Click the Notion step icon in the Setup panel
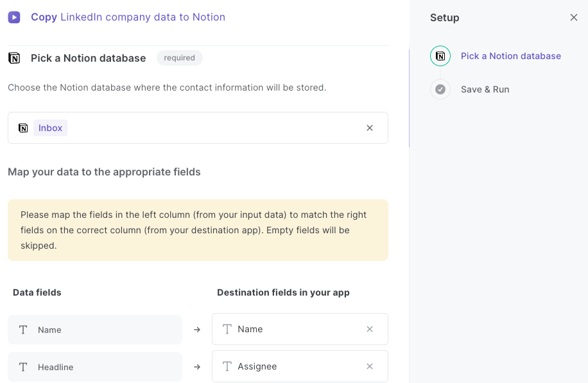 tap(440, 56)
